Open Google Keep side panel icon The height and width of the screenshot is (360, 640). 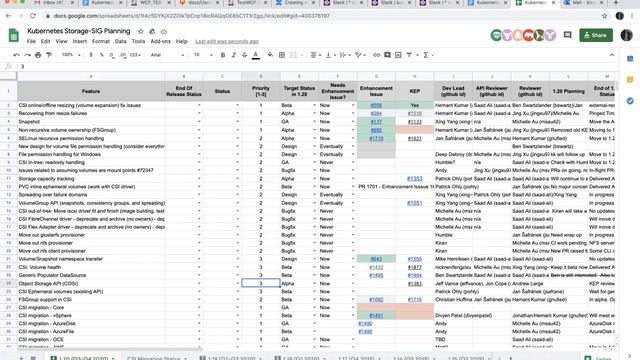coord(630,80)
